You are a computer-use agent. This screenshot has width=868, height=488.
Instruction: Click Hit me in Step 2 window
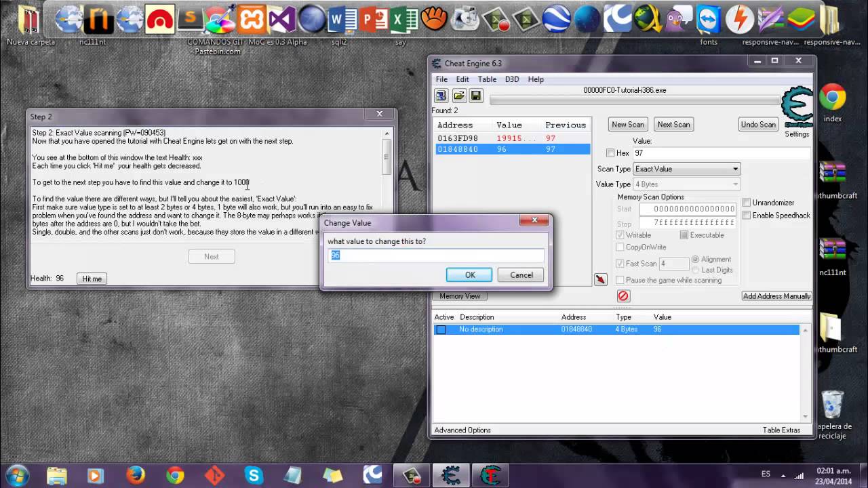pos(92,279)
